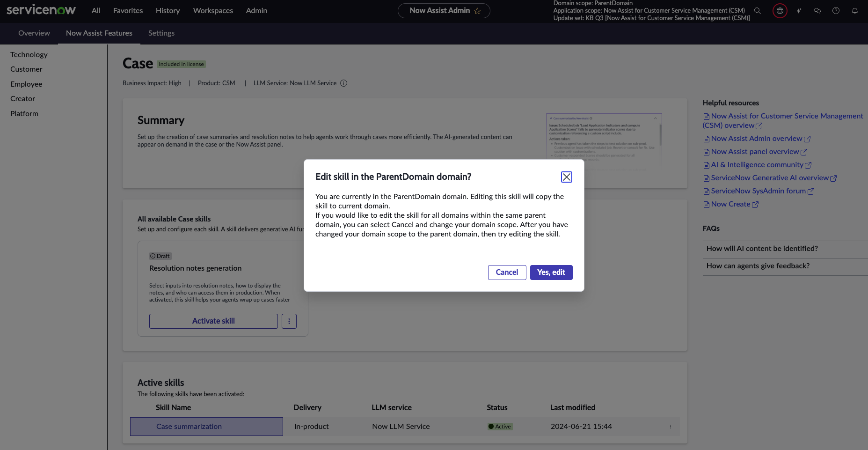This screenshot has width=868, height=450.
Task: Confirm with Yes, edit button
Action: tap(551, 273)
